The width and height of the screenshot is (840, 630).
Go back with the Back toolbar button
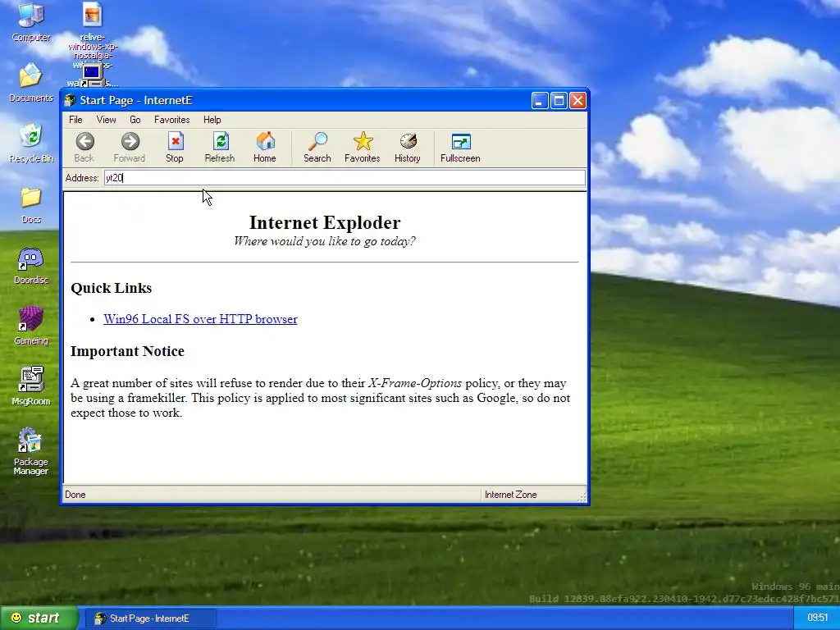pos(84,148)
